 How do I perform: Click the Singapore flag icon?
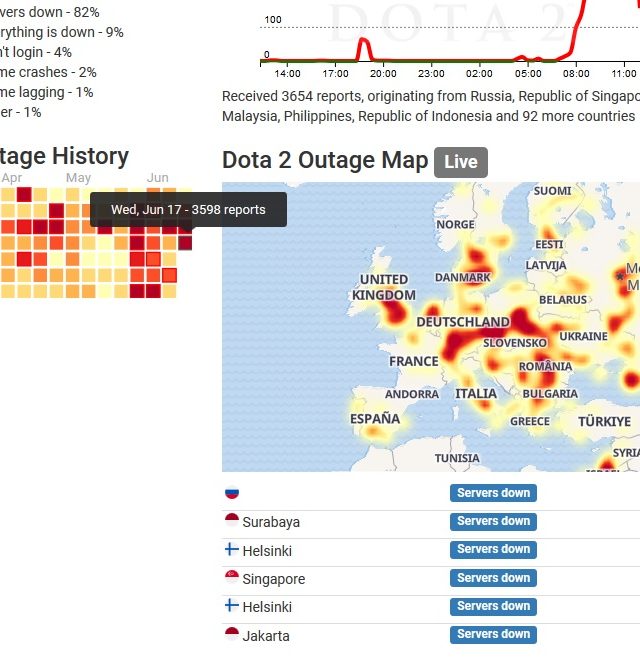pos(232,578)
